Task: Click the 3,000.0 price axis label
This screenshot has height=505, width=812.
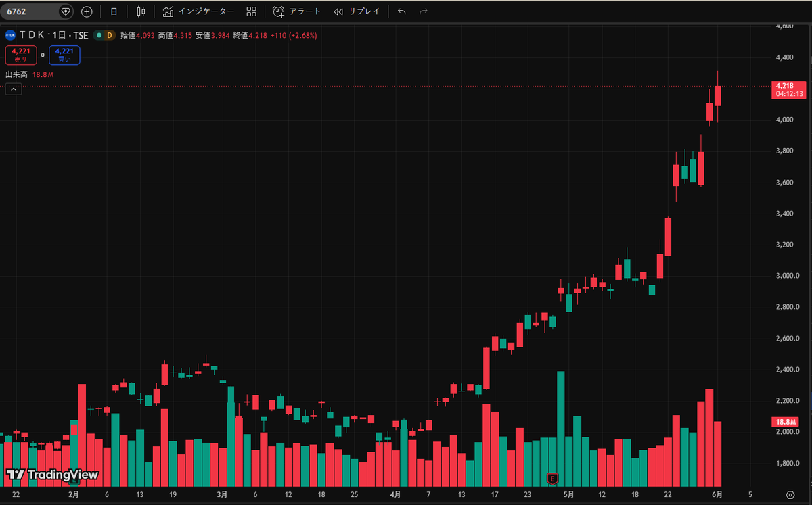Action: [787, 276]
